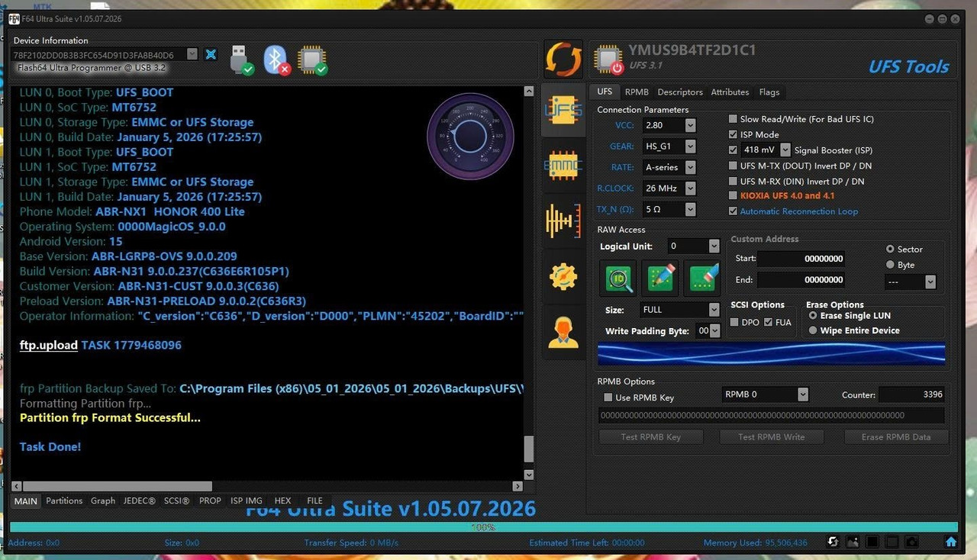
Task: Click the Erase RPMB Data button
Action: (x=896, y=437)
